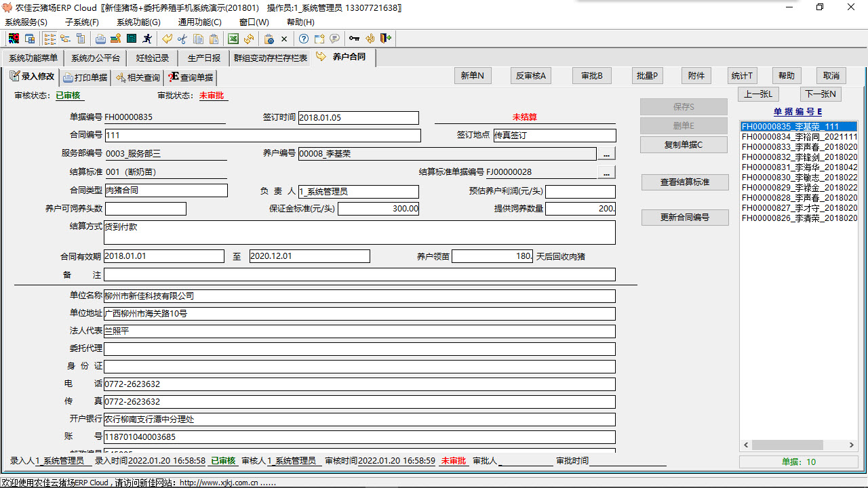Open the 养户编号 lookup ellipsis button
Image resolution: width=868 pixels, height=488 pixels.
coord(606,153)
